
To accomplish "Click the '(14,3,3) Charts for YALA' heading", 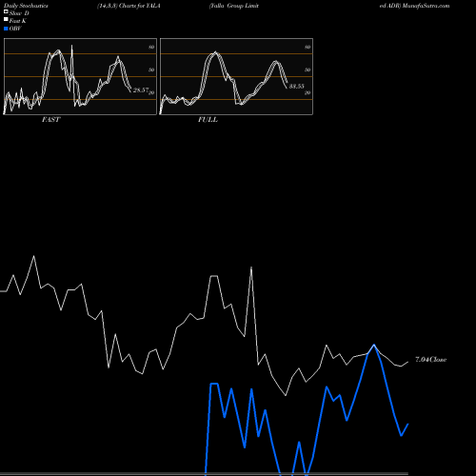I will tap(129, 6).
